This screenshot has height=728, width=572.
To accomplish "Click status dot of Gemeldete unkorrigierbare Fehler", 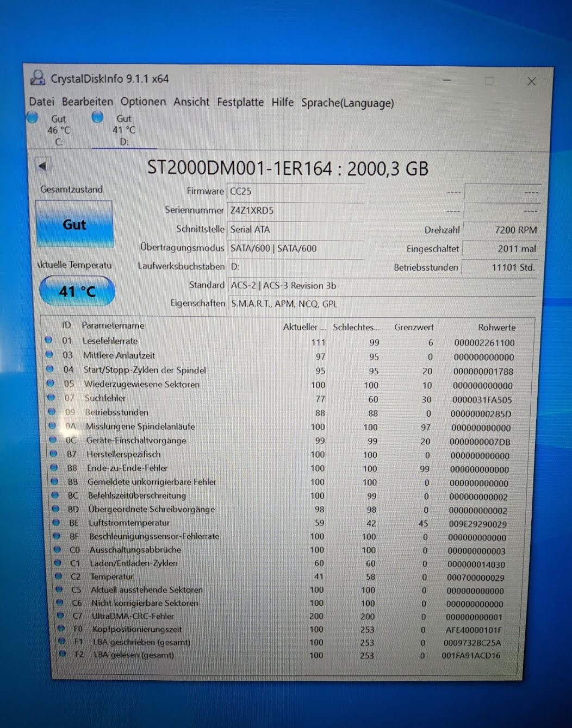I will click(54, 481).
